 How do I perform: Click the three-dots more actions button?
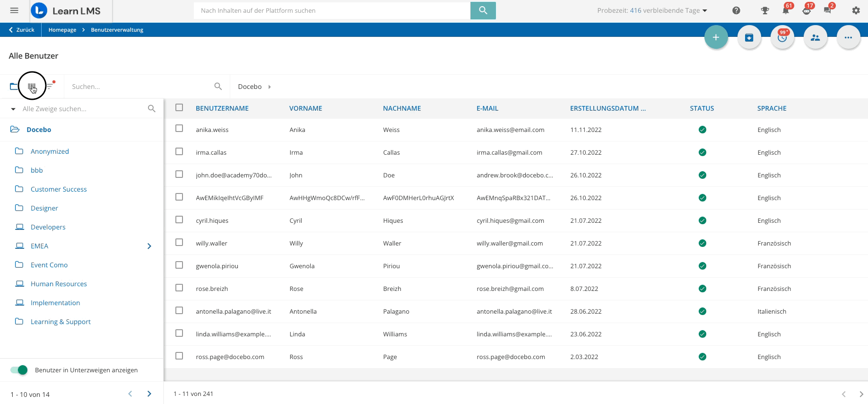coord(848,37)
